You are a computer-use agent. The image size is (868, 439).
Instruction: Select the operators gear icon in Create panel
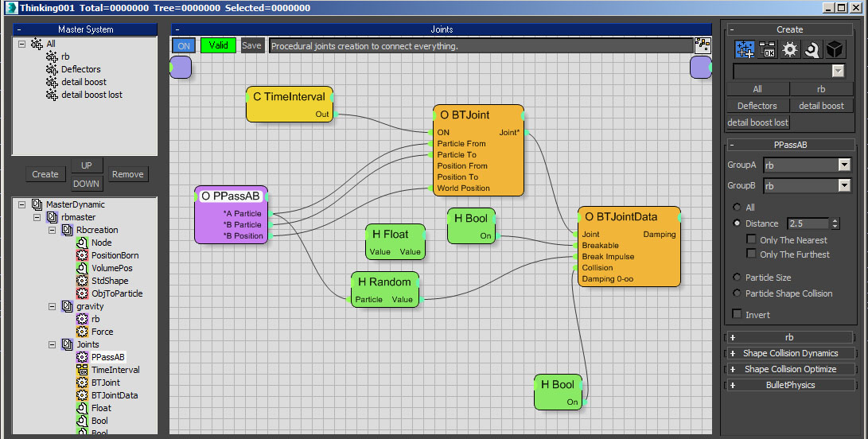pos(790,49)
